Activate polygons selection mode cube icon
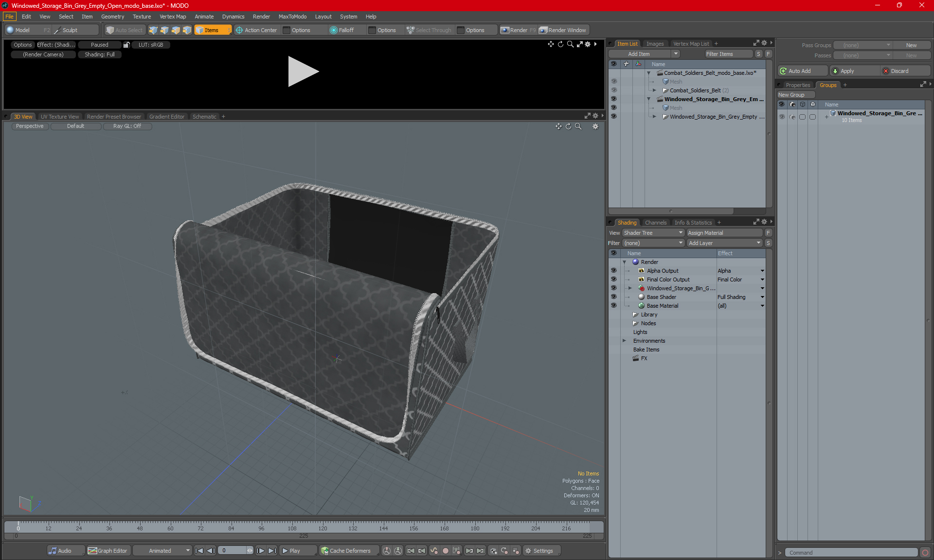Image resolution: width=934 pixels, height=560 pixels. (x=176, y=30)
